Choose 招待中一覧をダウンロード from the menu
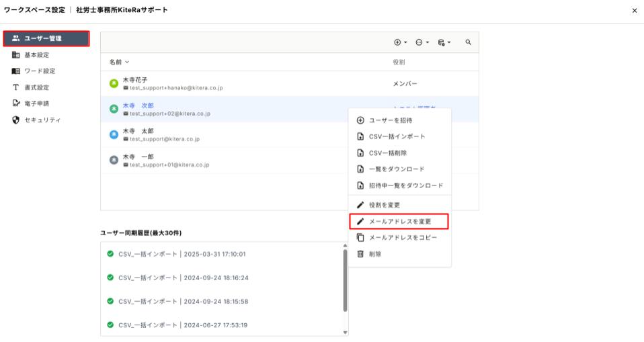This screenshot has height=342, width=644. point(399,185)
